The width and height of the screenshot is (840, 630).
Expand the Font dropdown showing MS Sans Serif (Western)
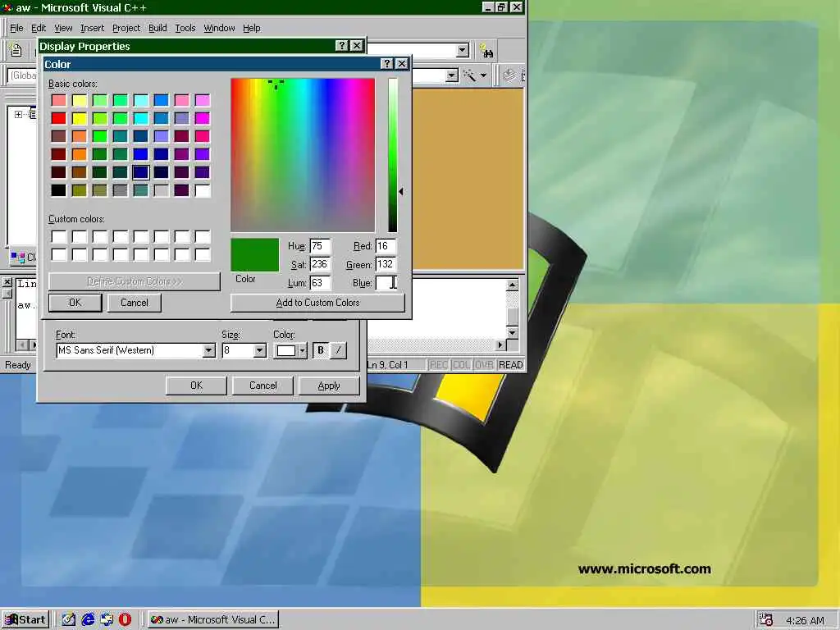(x=209, y=351)
